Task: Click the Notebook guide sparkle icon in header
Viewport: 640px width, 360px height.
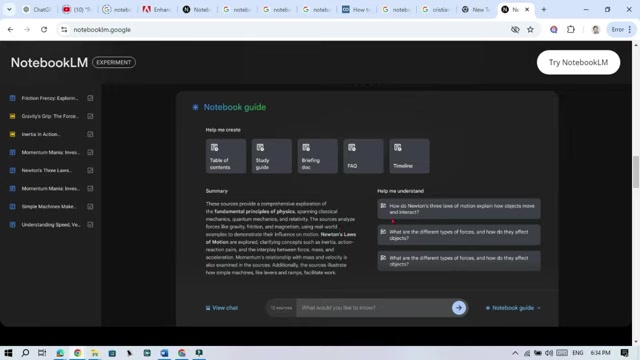Action: click(196, 107)
